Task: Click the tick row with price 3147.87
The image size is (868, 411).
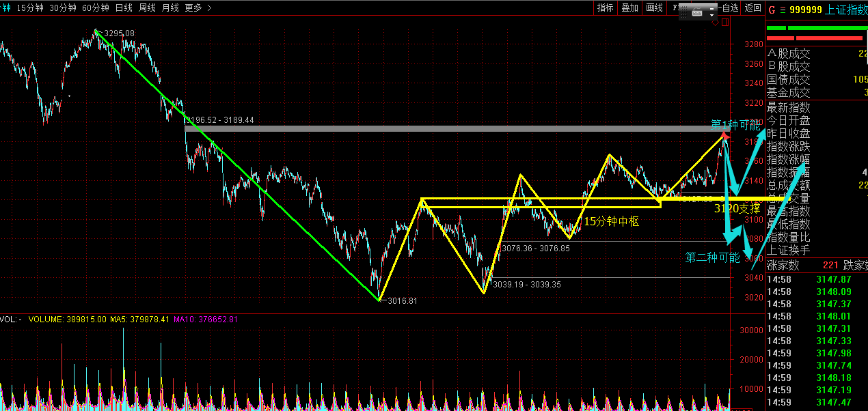Action: pyautogui.click(x=817, y=279)
